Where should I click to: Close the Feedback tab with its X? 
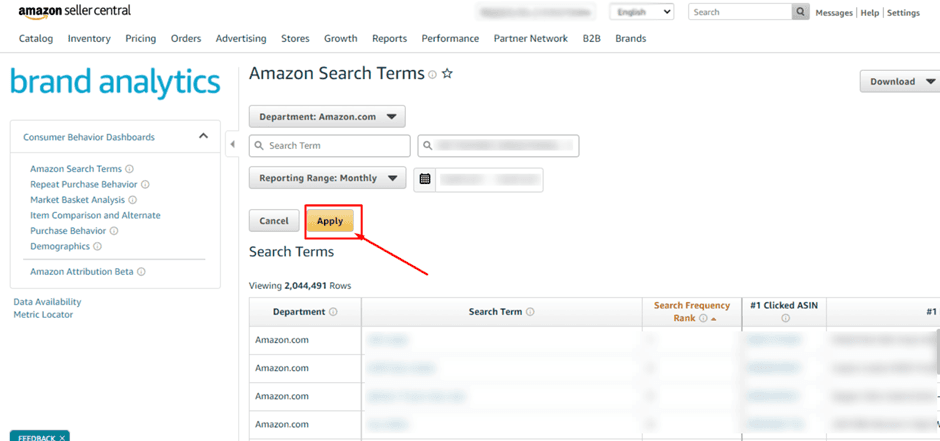(62, 438)
